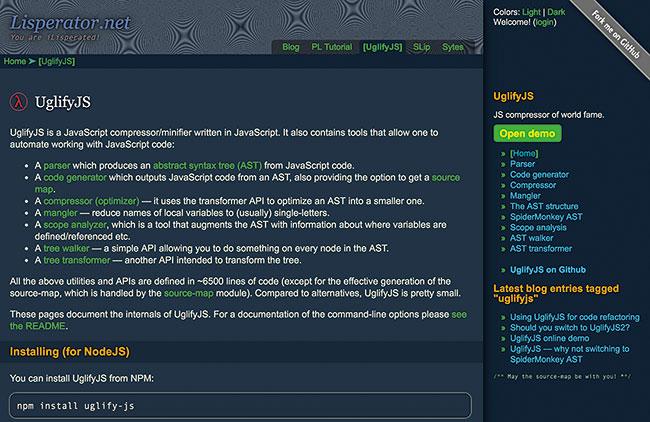Open 'Should you switch to UglifyJS2?' post
650x422 pixels.
click(570, 327)
